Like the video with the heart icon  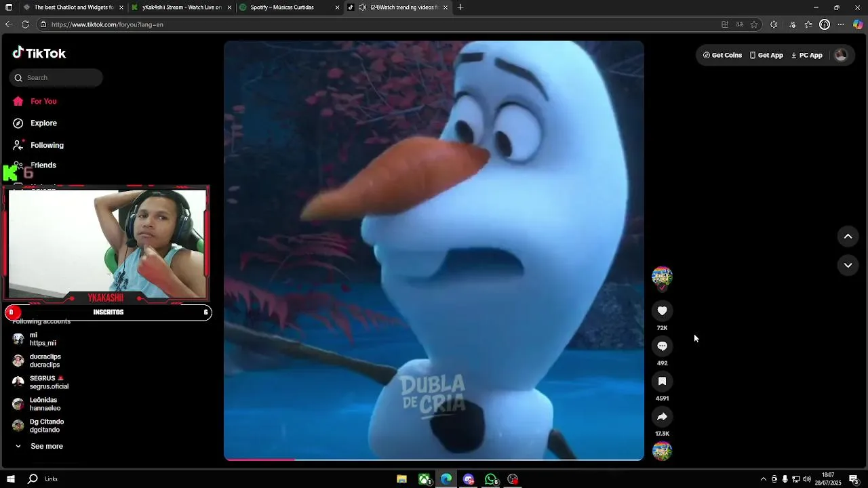point(662,311)
